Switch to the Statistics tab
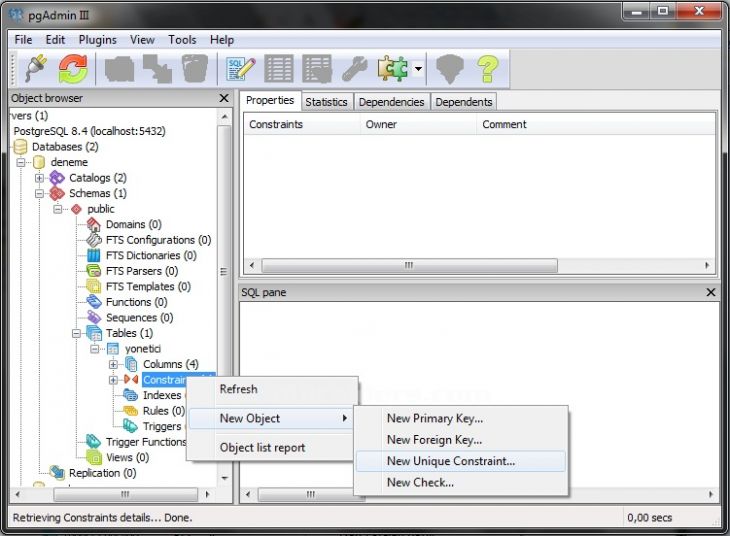The height and width of the screenshot is (536, 730). pos(326,102)
